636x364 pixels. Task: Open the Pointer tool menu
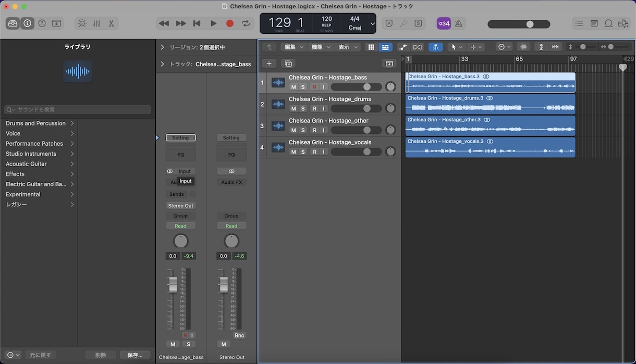[x=456, y=47]
